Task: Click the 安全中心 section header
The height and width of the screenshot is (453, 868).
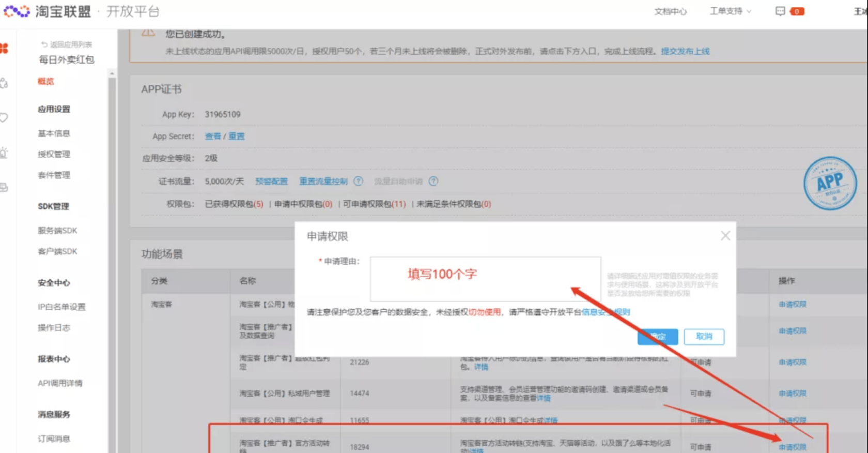Action: 54,283
